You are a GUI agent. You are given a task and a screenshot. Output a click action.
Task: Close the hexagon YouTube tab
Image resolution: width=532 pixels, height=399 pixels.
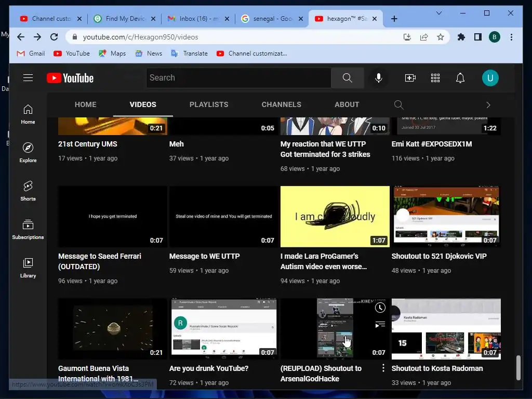[375, 19]
